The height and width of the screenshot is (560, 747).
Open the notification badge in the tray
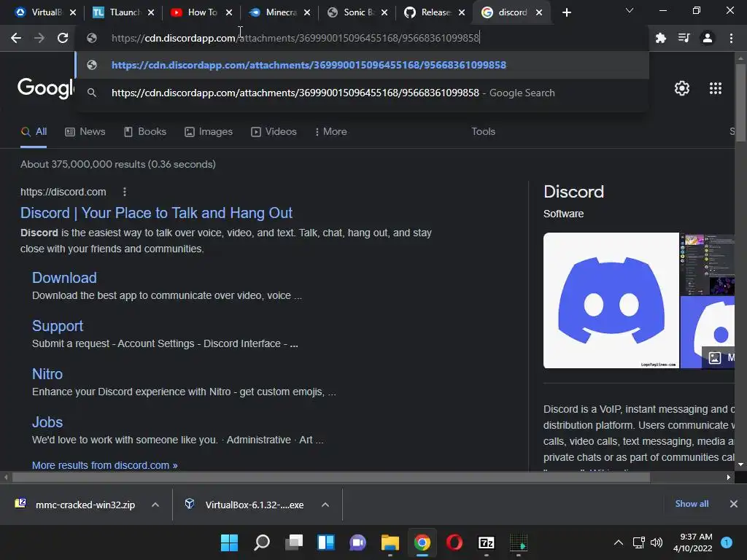tap(727, 542)
